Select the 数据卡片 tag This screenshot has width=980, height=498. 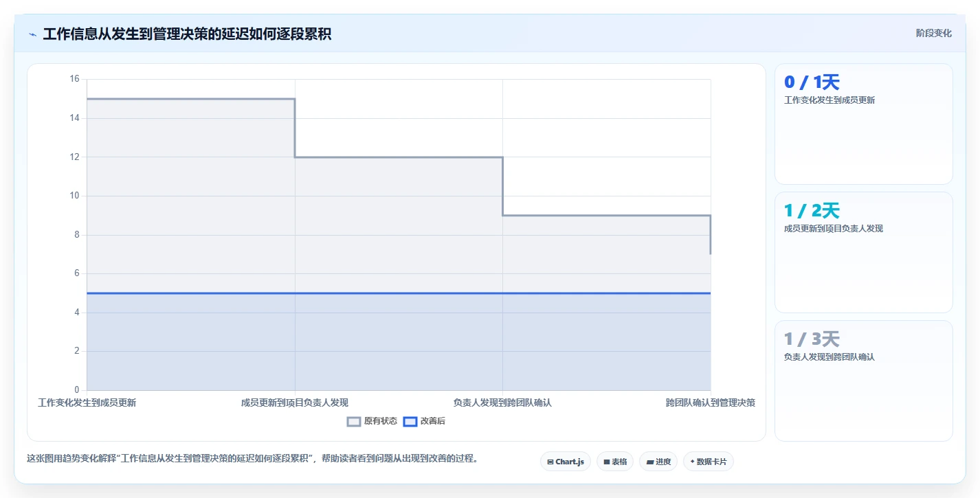coord(709,462)
